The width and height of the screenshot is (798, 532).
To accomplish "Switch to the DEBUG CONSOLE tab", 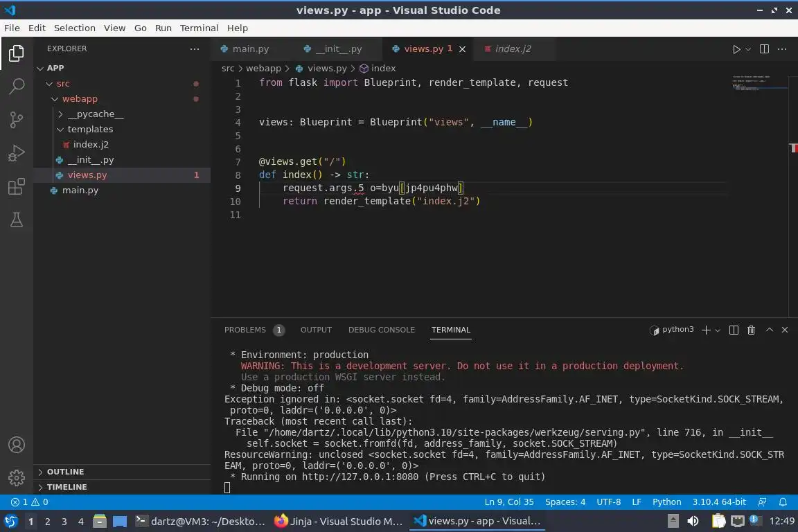I will pyautogui.click(x=382, y=330).
